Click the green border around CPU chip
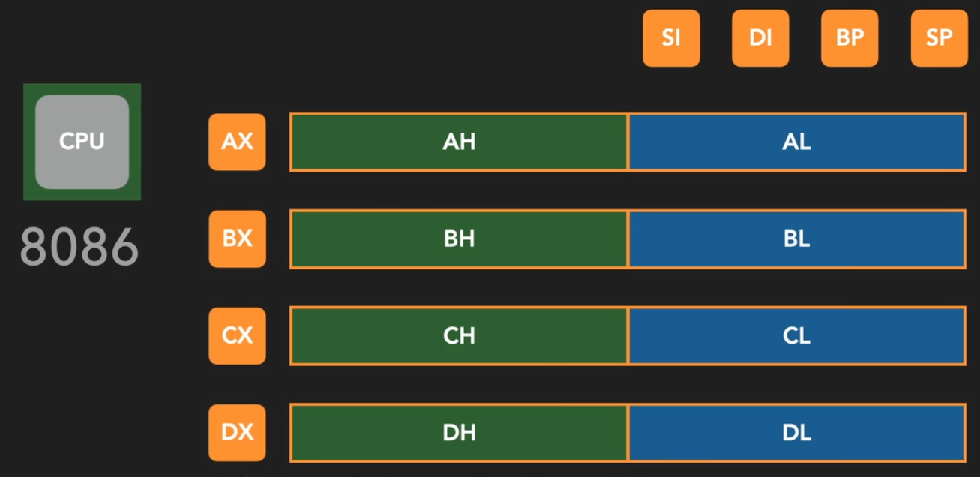 coord(29,142)
